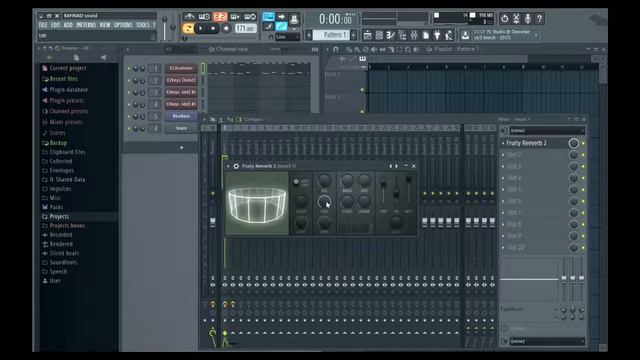This screenshot has width=640, height=360.
Task: Toggle mute light on channel 1
Action: tap(129, 69)
